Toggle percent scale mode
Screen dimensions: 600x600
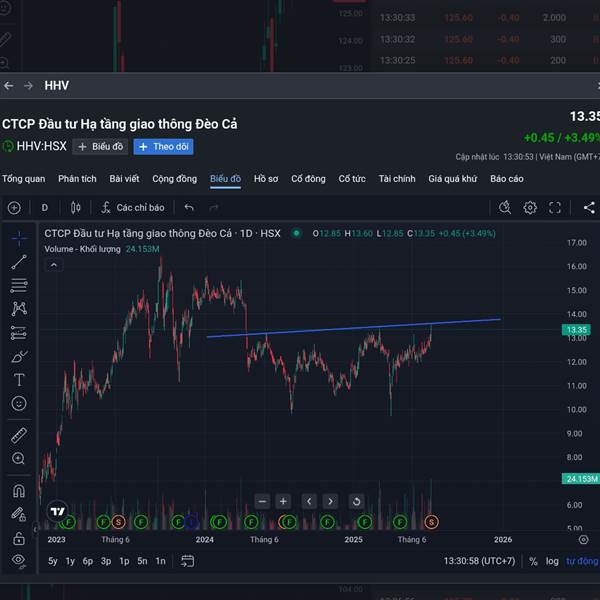533,561
